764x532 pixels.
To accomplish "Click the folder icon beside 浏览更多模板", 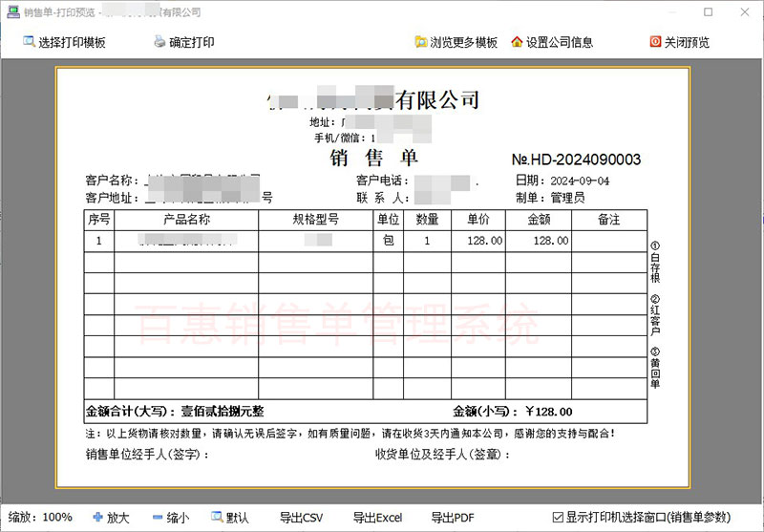I will click(420, 42).
